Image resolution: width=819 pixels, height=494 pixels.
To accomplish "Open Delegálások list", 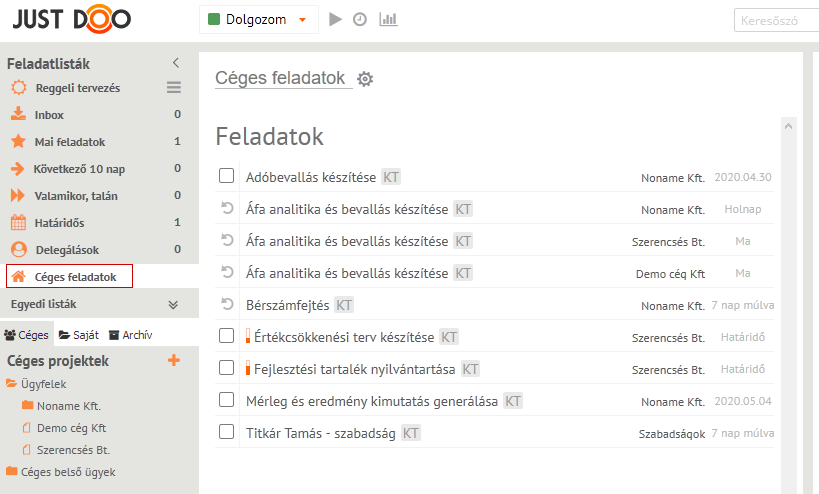I will click(67, 250).
